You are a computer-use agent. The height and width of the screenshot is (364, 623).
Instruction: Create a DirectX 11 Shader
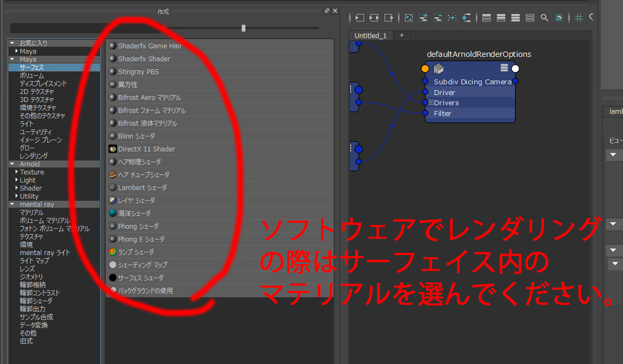coord(220,149)
